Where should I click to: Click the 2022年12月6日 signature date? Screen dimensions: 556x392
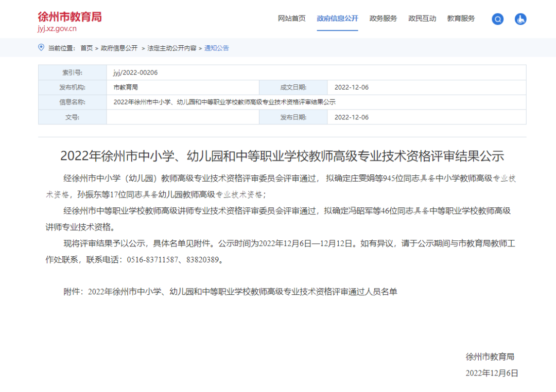[x=492, y=373]
